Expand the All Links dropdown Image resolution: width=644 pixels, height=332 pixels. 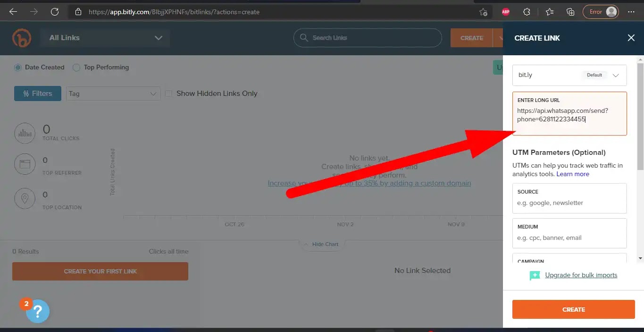tap(104, 38)
